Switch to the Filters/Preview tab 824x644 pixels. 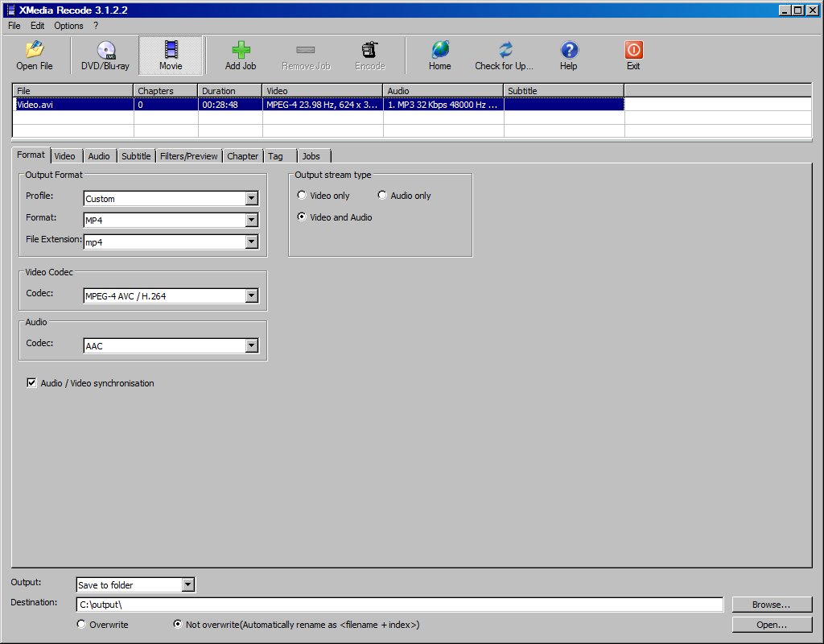[x=188, y=156]
